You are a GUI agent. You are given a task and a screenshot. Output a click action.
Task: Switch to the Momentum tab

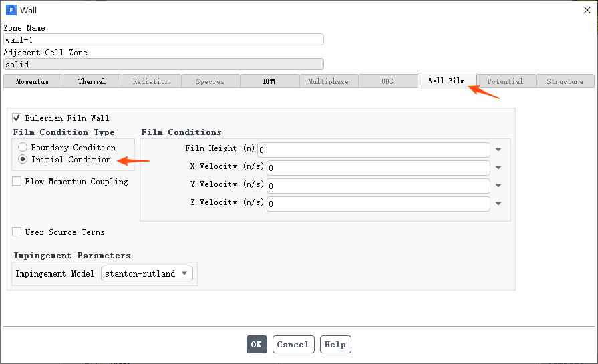pyautogui.click(x=33, y=81)
